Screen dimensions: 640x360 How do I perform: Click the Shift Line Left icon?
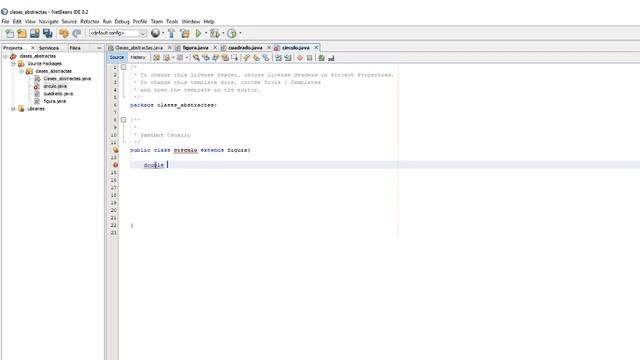click(278, 58)
